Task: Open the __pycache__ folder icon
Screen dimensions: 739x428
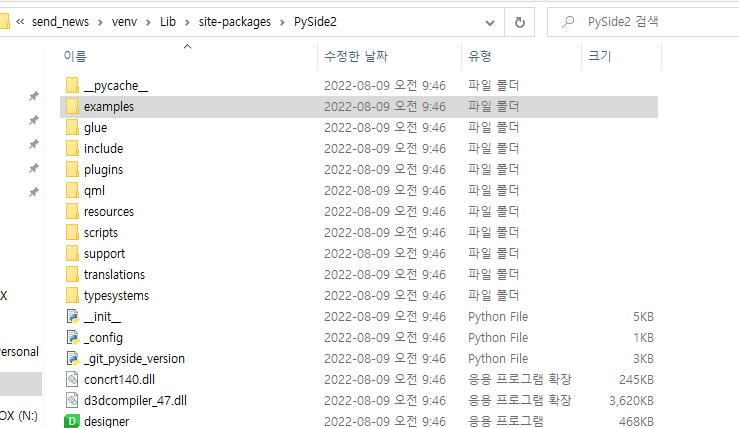Action: pos(72,85)
